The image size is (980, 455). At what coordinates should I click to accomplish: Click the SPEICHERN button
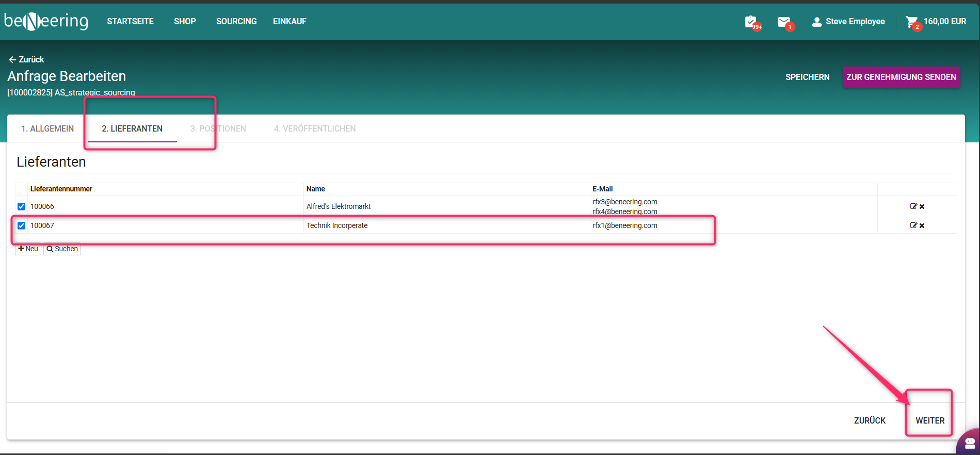pyautogui.click(x=807, y=77)
